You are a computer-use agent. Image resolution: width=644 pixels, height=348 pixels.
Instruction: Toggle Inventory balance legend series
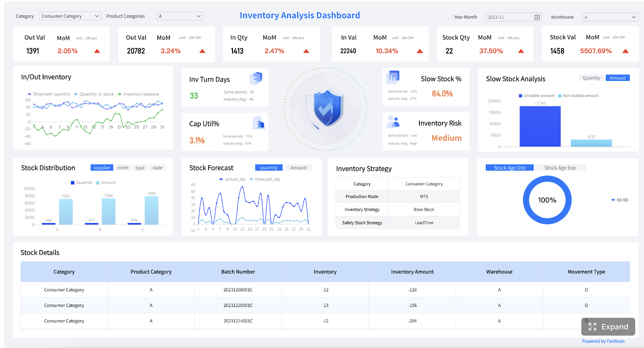pyautogui.click(x=138, y=94)
